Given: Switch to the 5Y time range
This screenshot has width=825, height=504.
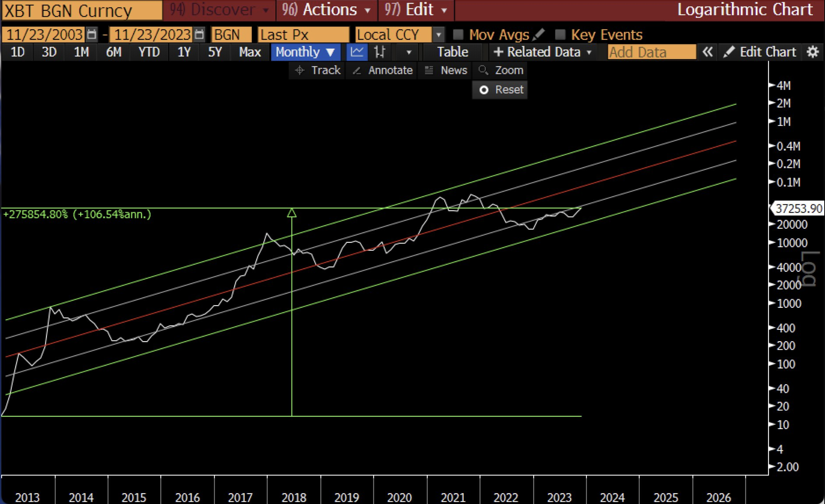Looking at the screenshot, I should click(215, 52).
